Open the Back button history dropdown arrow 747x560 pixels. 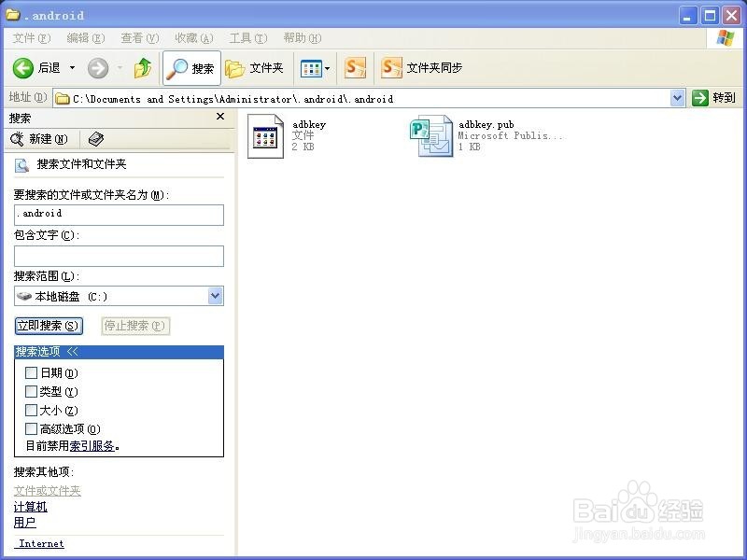pyautogui.click(x=73, y=68)
